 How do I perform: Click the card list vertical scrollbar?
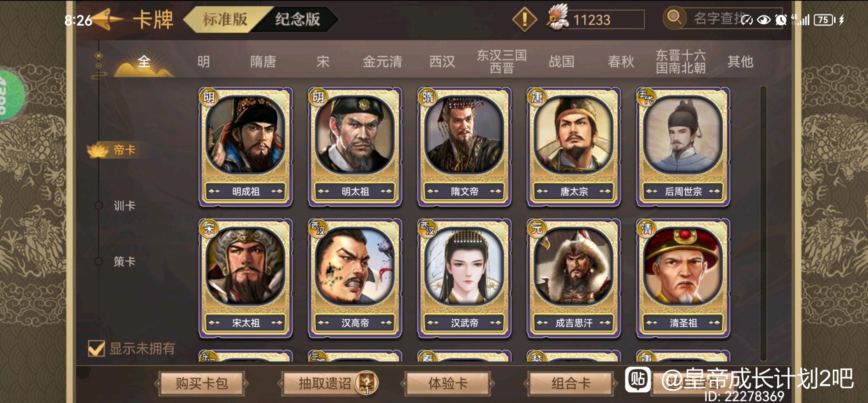tap(763, 223)
